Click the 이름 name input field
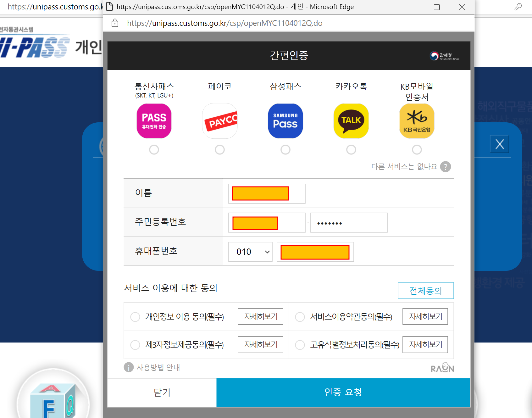This screenshot has width=532, height=418. tap(267, 193)
